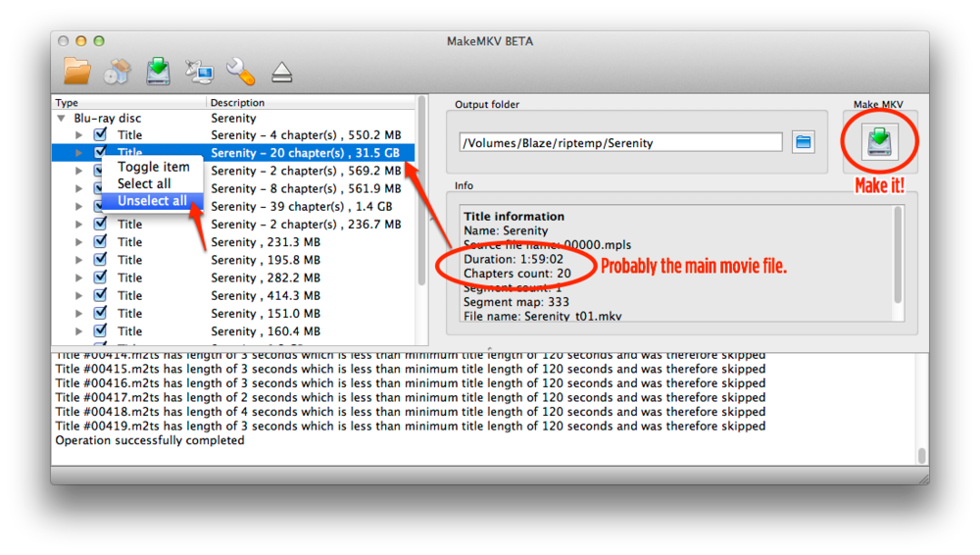Uncheck the 31.5 GB title checkbox

[x=100, y=152]
